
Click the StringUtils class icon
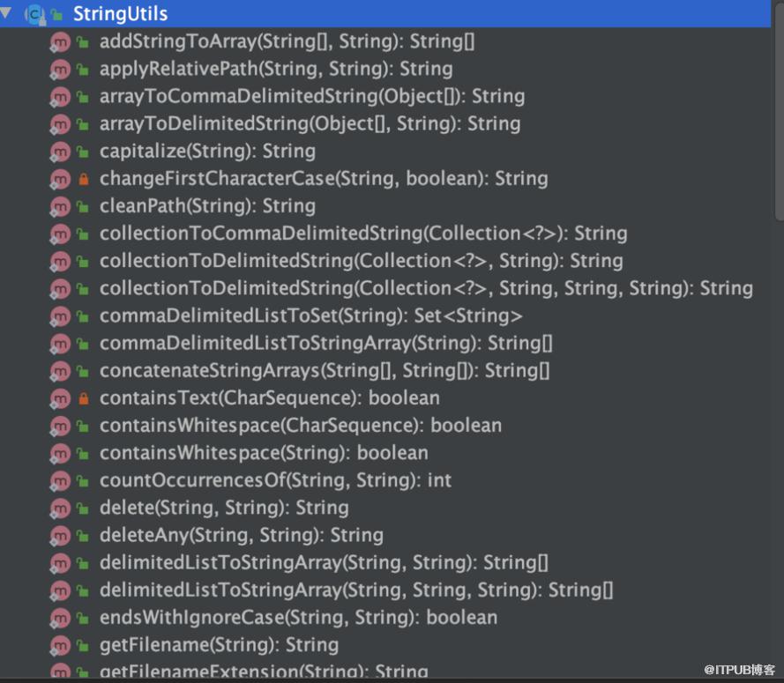(34, 14)
